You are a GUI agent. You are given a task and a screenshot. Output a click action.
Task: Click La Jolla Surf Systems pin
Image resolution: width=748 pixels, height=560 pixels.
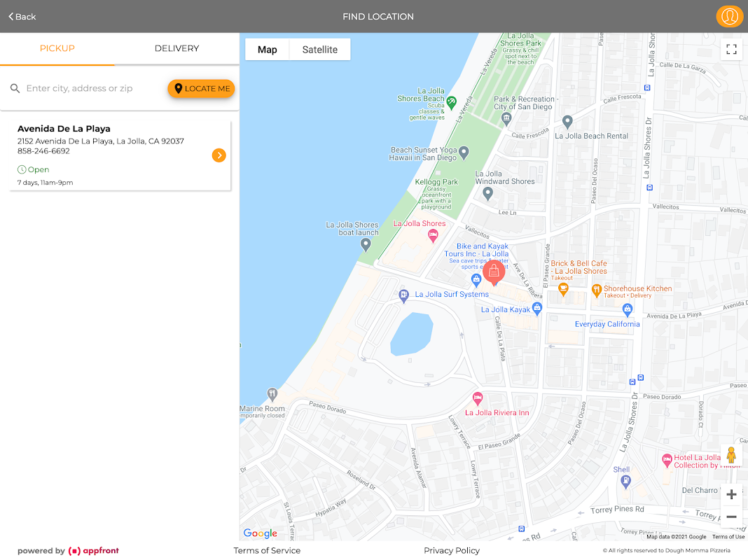coord(403,296)
